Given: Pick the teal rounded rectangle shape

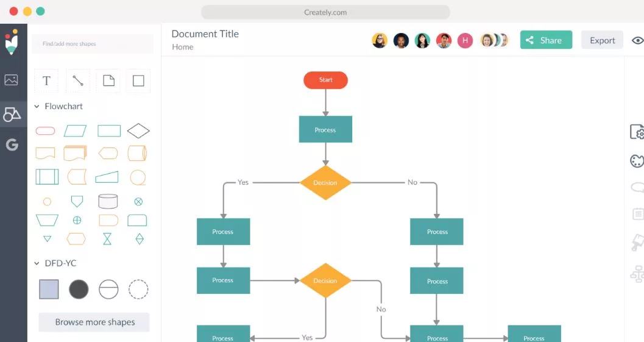Looking at the screenshot, I should pos(137,220).
